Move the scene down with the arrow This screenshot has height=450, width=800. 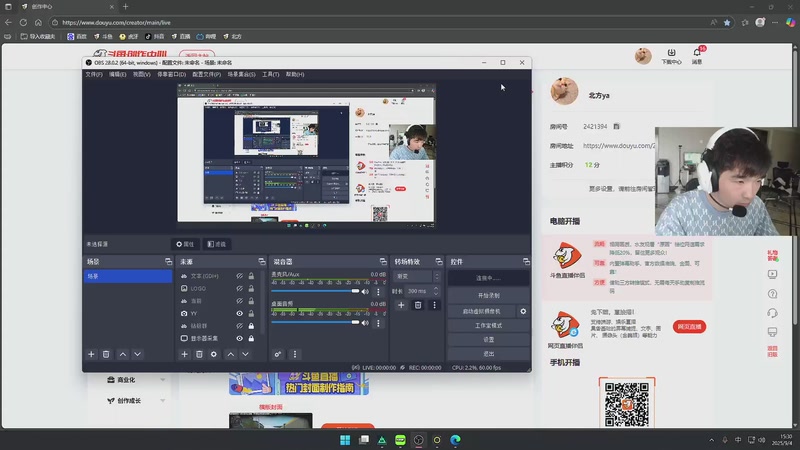(x=138, y=354)
